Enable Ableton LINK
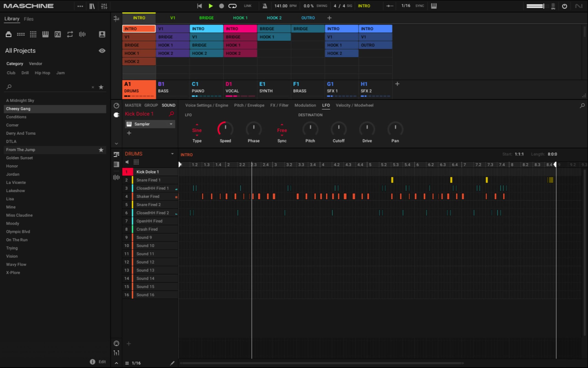This screenshot has width=588, height=368. [248, 6]
